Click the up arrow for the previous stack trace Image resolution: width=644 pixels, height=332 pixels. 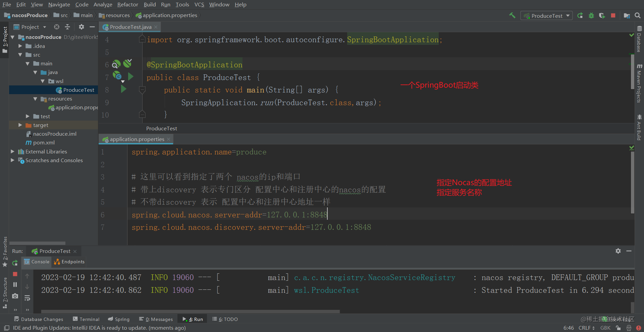click(x=27, y=276)
